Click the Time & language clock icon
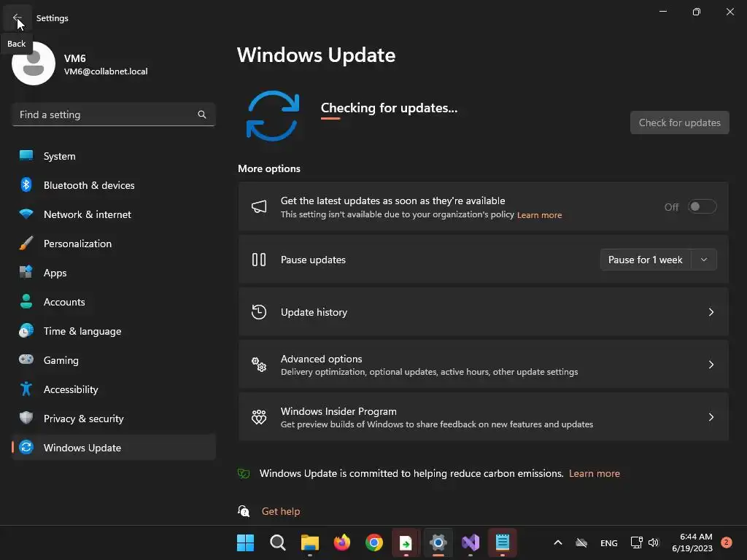Image resolution: width=747 pixels, height=560 pixels. click(26, 330)
